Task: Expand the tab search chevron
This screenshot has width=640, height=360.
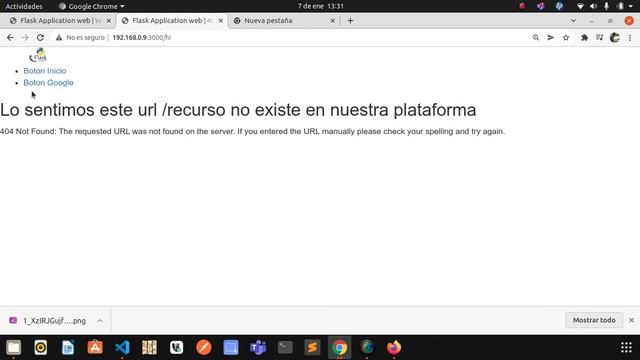Action: 573,20
